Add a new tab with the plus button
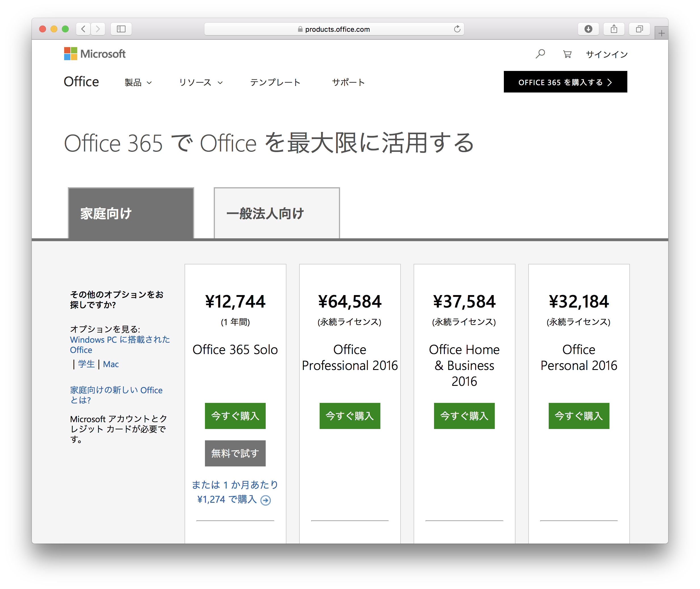This screenshot has height=589, width=700. point(661,33)
